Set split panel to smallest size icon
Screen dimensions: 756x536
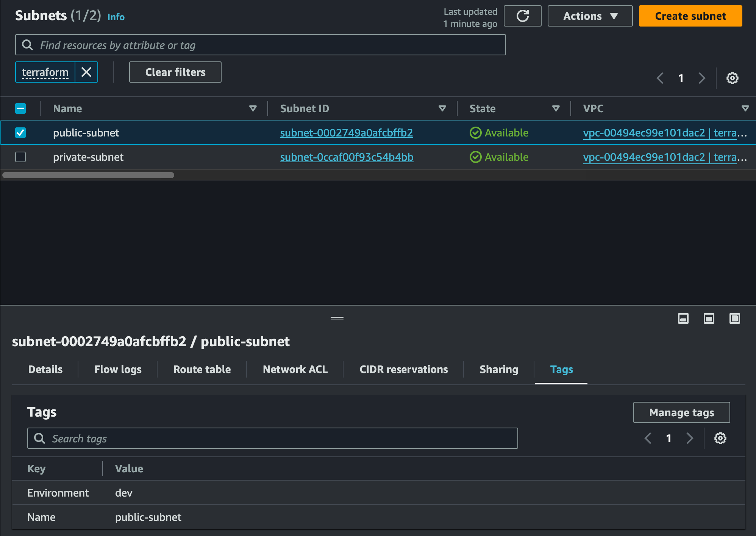coord(683,318)
